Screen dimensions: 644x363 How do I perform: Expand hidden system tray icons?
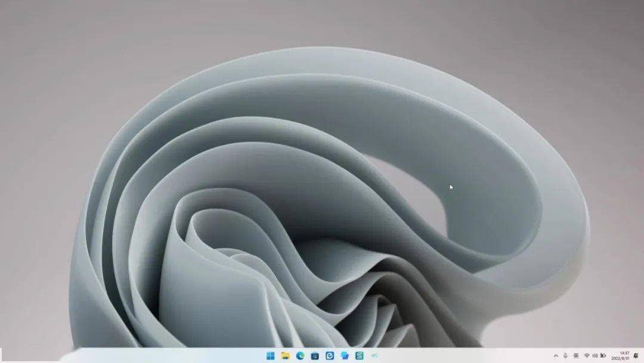point(556,355)
